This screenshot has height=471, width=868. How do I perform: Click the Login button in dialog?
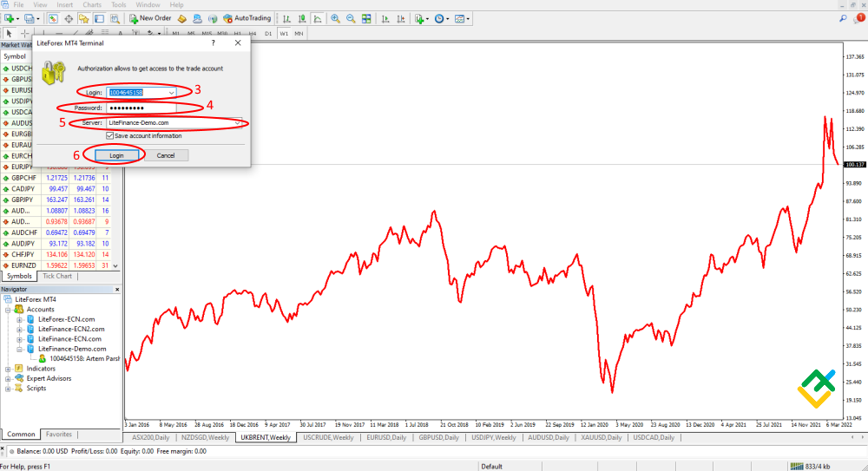[x=116, y=155]
